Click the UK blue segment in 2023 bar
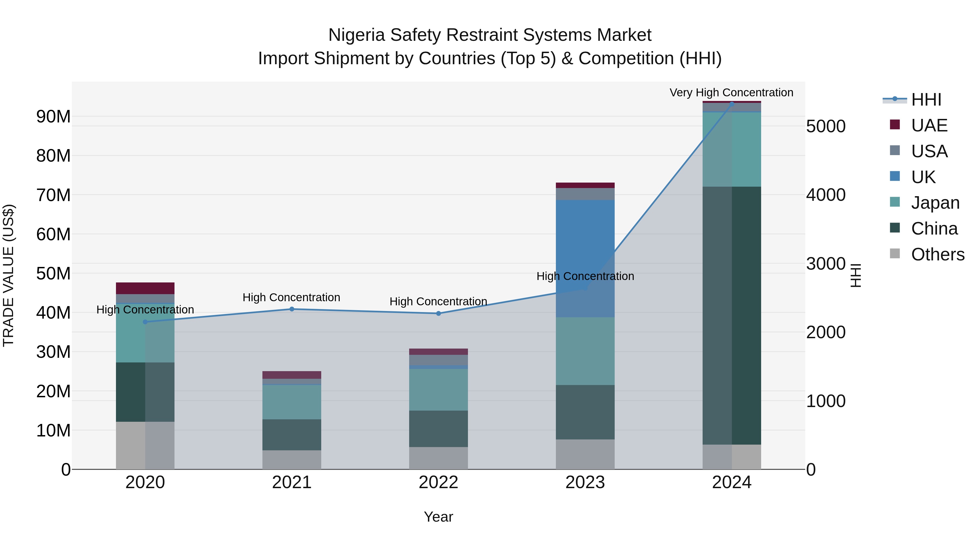Viewport: 980px width, 551px height. 585,258
